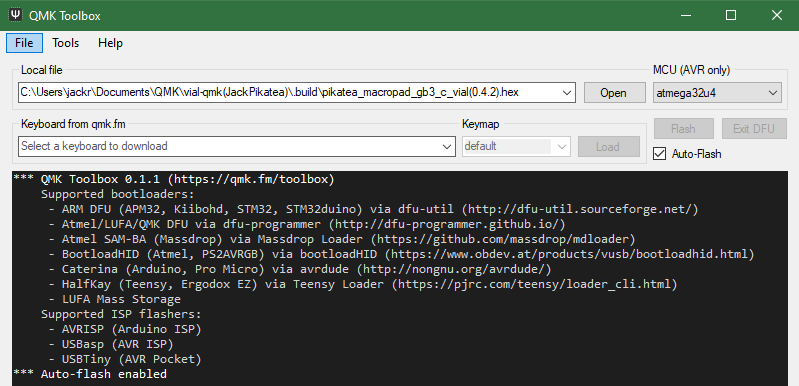Close the QMK Toolbox window
799x386 pixels.
tap(777, 15)
